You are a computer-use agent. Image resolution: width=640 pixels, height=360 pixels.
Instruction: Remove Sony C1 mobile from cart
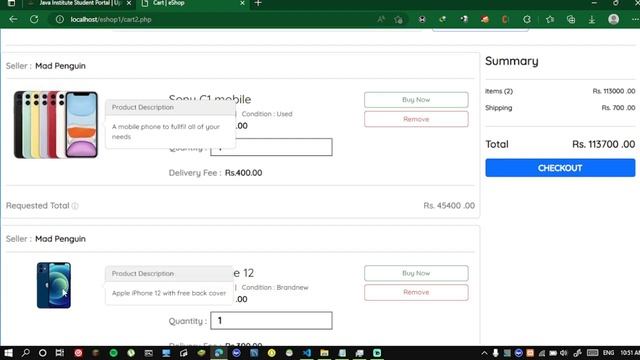click(416, 119)
